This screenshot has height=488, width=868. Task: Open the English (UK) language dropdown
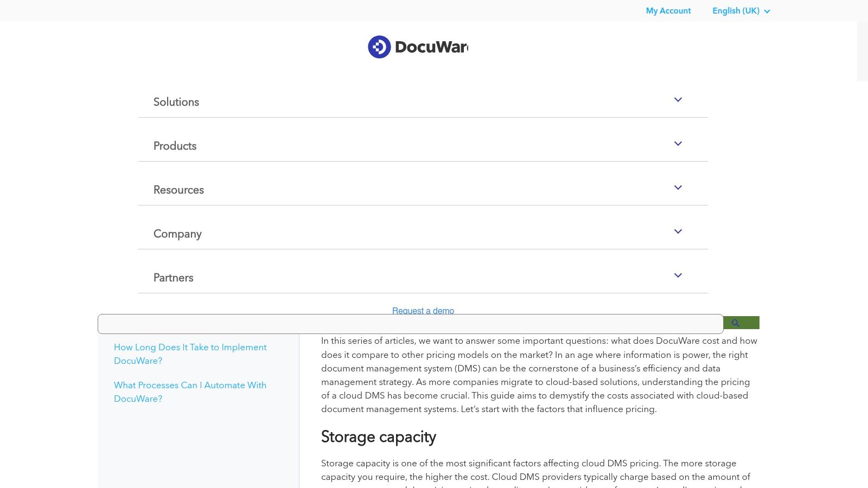point(736,11)
